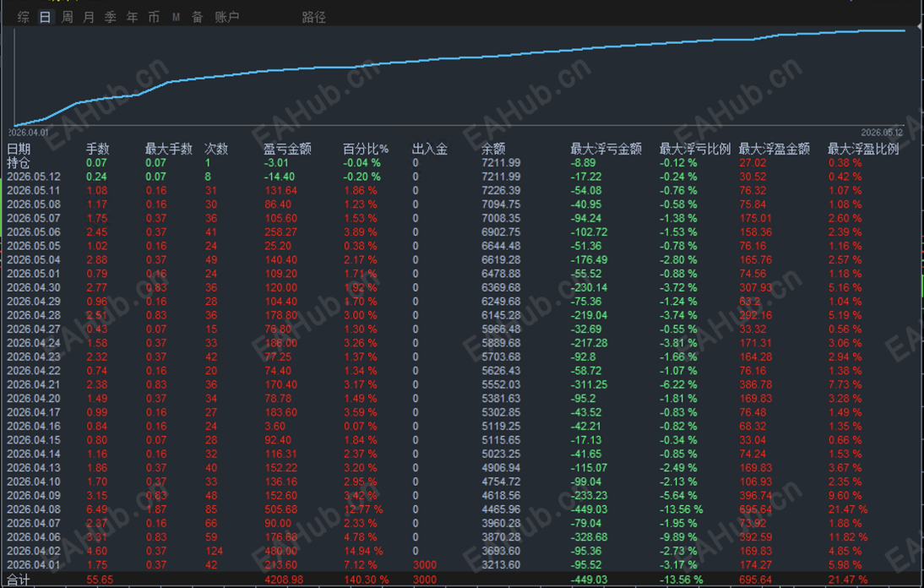Click the 路径 path label

[x=313, y=17]
